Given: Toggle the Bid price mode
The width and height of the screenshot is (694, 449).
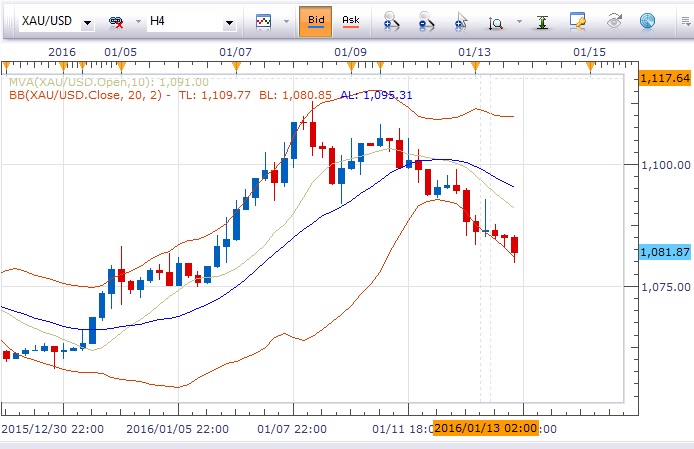Looking at the screenshot, I should [316, 21].
